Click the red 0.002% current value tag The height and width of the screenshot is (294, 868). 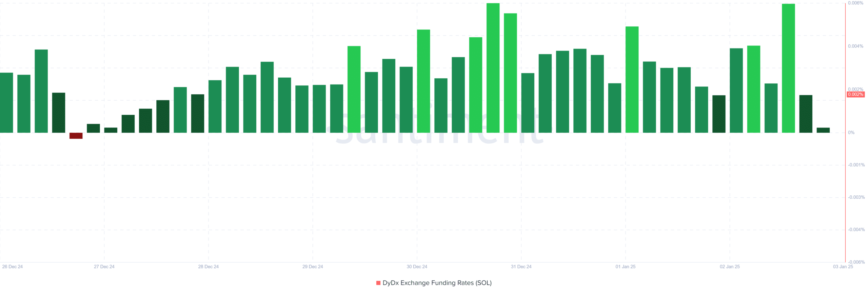[855, 94]
